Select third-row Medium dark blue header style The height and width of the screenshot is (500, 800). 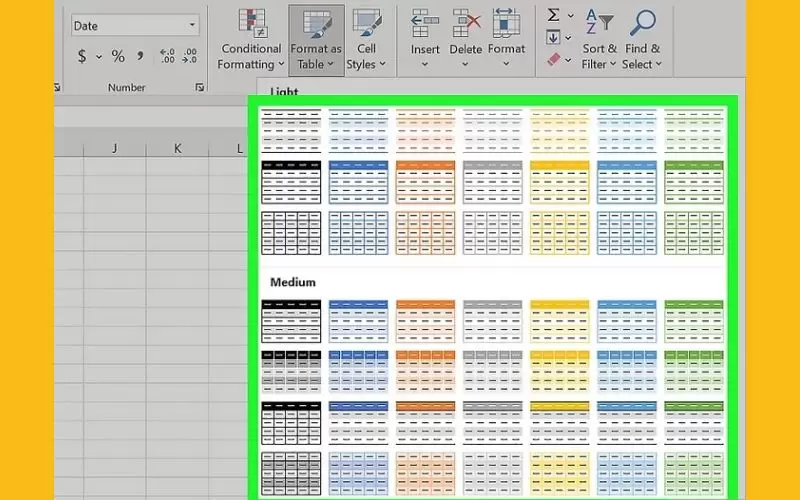(358, 423)
